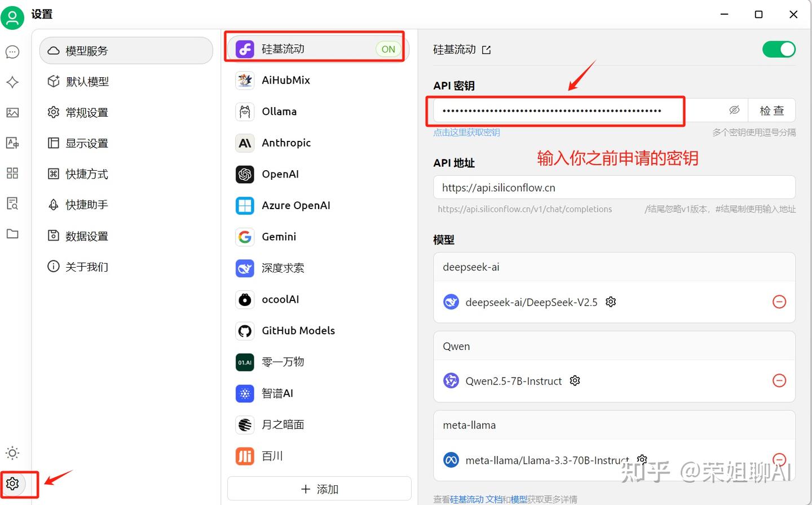Open the knowledge base icon in sidebar
The image size is (812, 505).
point(12,203)
